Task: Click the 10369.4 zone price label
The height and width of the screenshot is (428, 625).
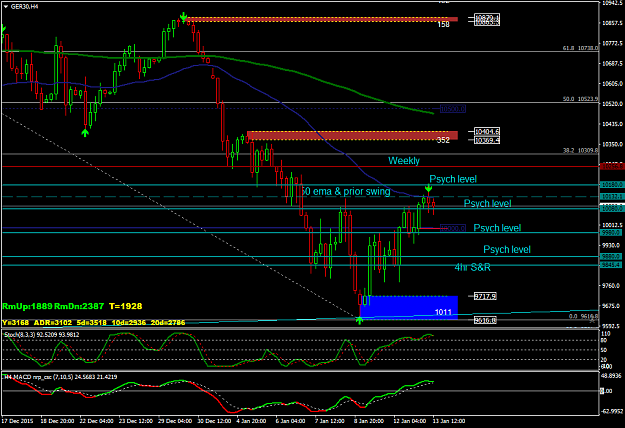Action: pos(487,140)
